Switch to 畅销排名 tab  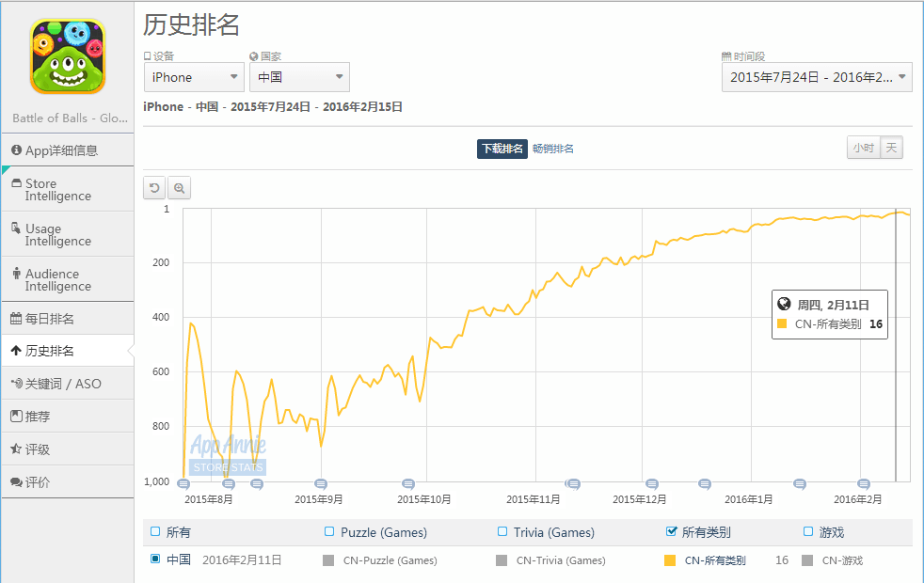[553, 149]
